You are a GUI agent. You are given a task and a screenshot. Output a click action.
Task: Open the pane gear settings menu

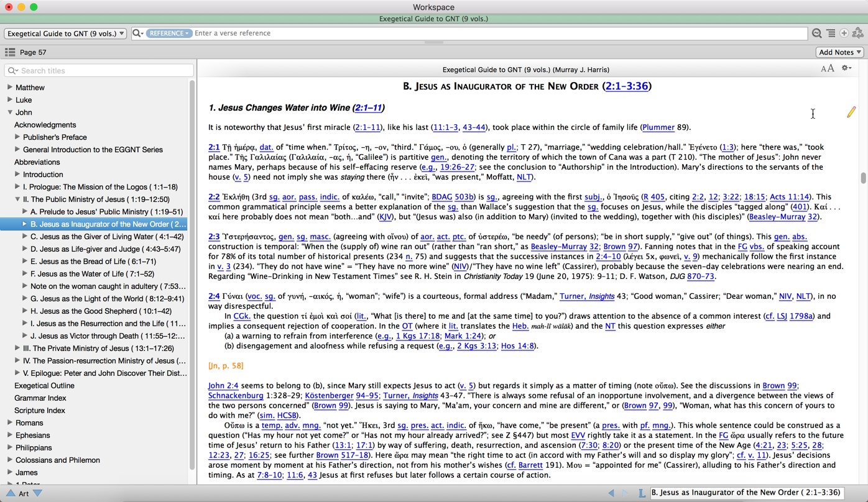(846, 68)
